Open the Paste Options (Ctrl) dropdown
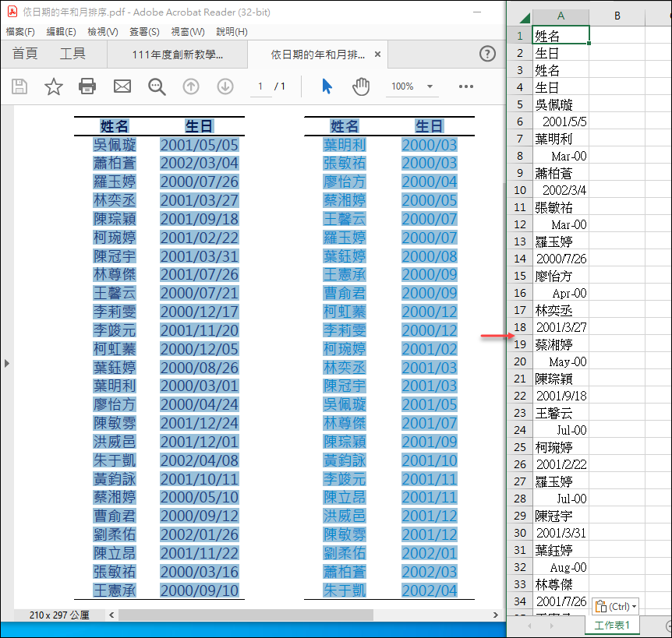Viewport: 672px width, 638px height. [x=616, y=606]
